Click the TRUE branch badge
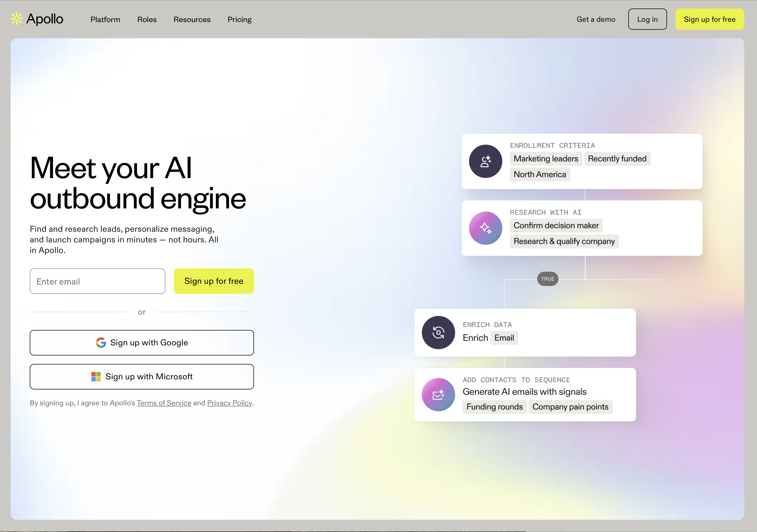 coord(547,279)
